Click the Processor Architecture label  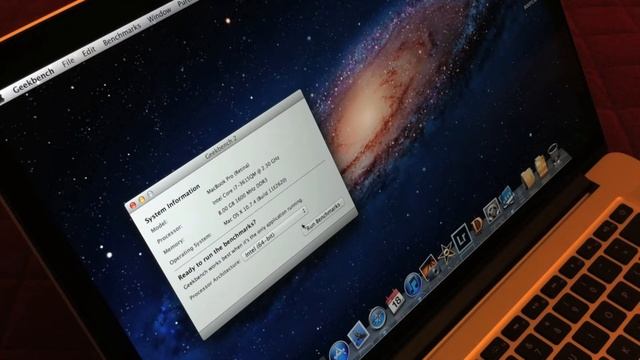tap(214, 281)
